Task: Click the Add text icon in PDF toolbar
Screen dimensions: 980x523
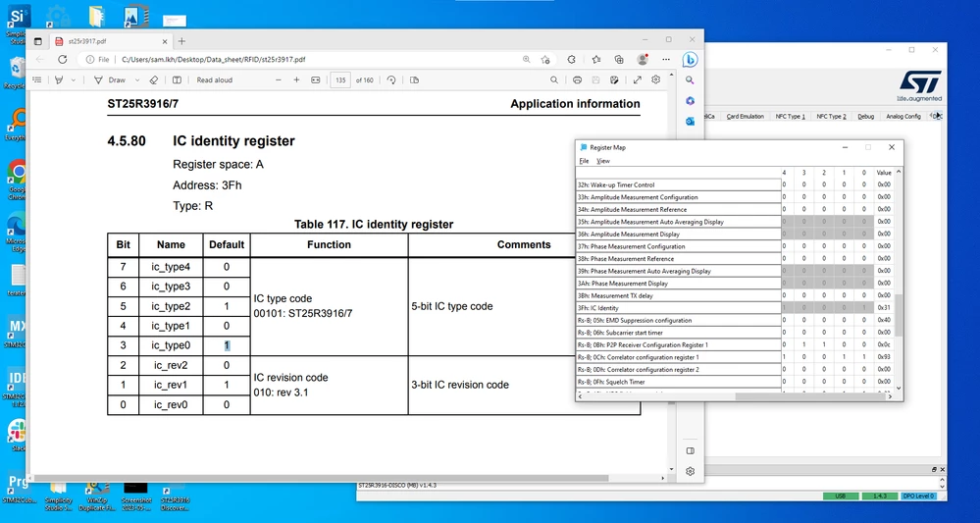Action: [x=177, y=80]
